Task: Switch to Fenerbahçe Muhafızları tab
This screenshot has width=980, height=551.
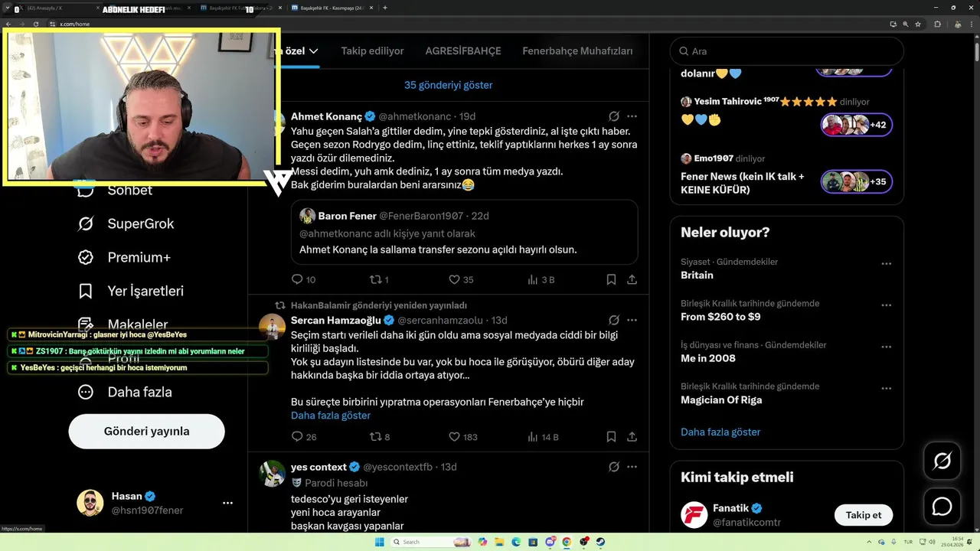Action: pyautogui.click(x=577, y=51)
